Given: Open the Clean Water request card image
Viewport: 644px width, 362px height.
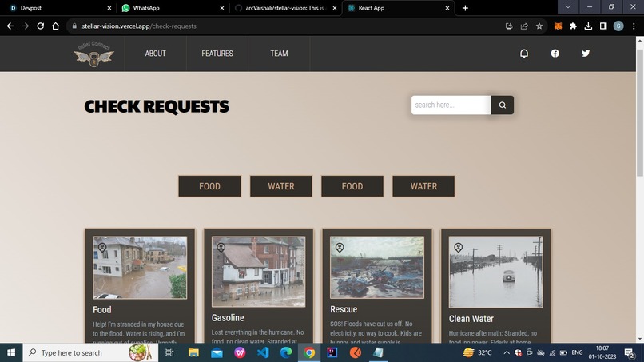Looking at the screenshot, I should click(x=495, y=272).
